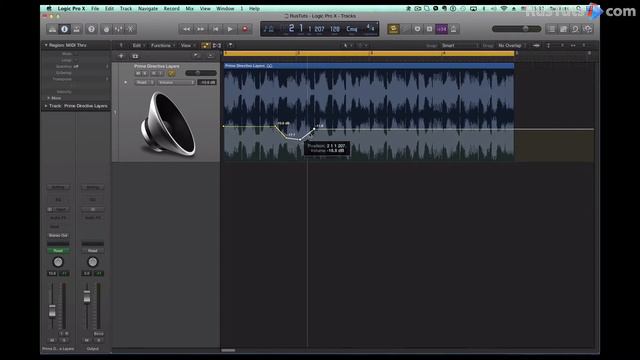
Task: Open the Quick Help question mark button
Action: (x=91, y=29)
